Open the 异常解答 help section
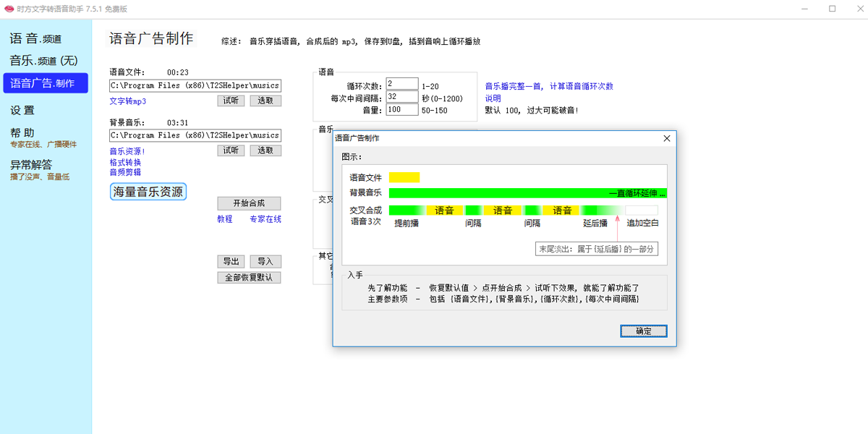The image size is (868, 434). [31, 165]
